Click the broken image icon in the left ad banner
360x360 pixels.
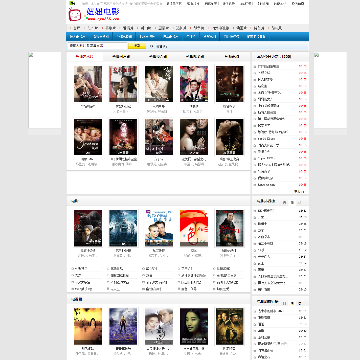[x=31, y=55]
